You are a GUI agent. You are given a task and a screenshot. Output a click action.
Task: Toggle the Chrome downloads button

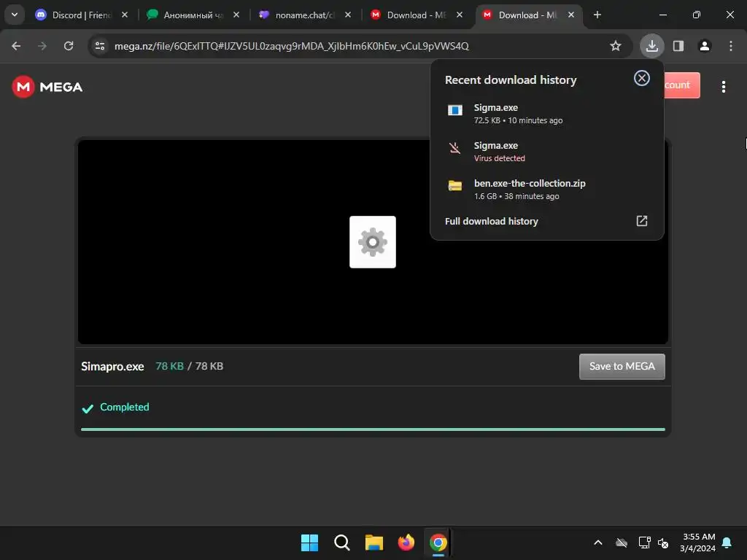tap(651, 46)
